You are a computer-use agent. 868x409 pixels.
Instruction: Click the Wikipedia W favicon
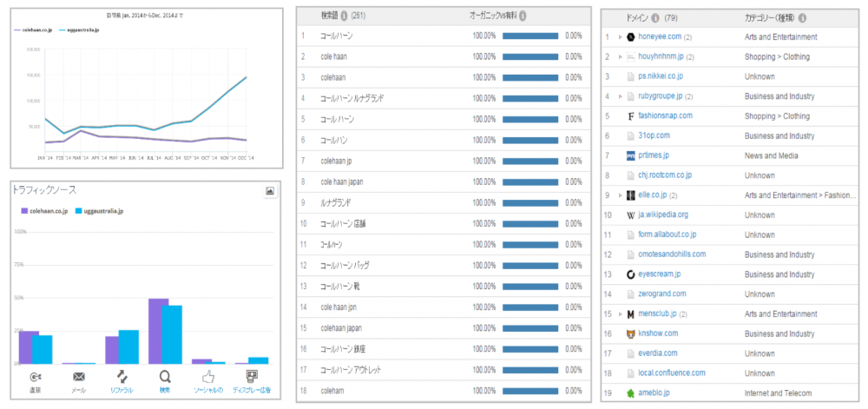(630, 214)
